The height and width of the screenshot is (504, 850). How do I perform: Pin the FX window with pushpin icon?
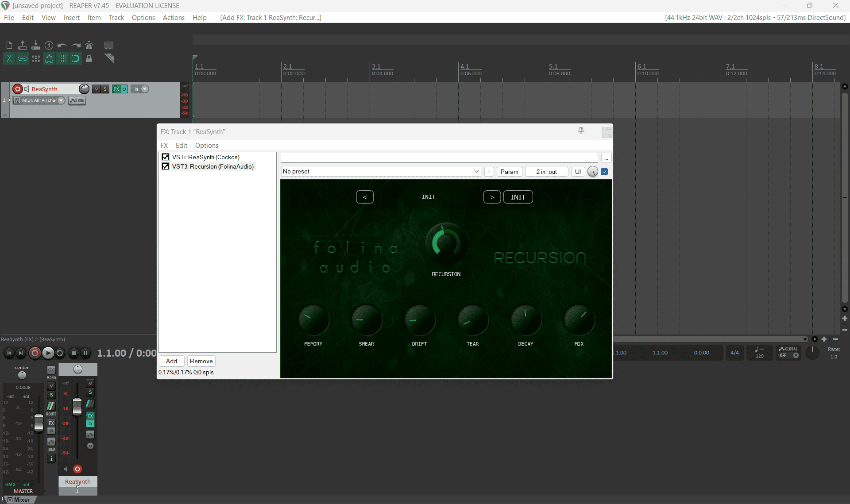(581, 131)
